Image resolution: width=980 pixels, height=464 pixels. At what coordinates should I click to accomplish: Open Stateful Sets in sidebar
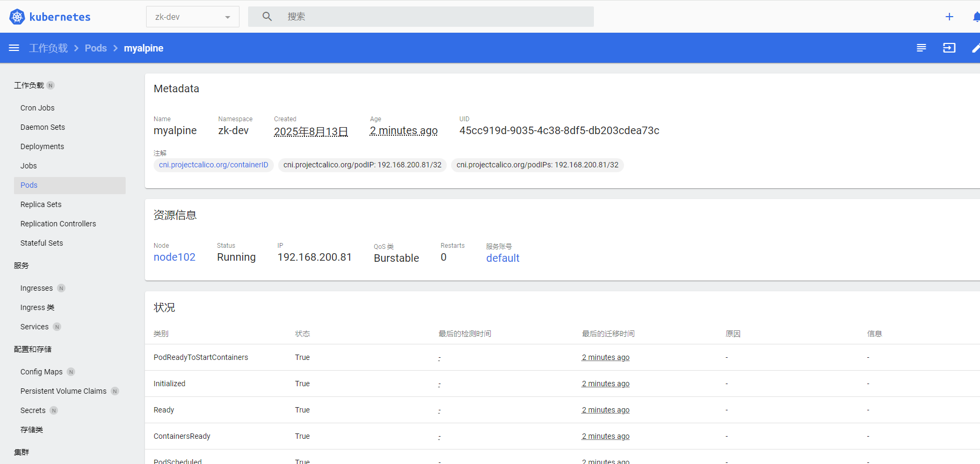[41, 243]
